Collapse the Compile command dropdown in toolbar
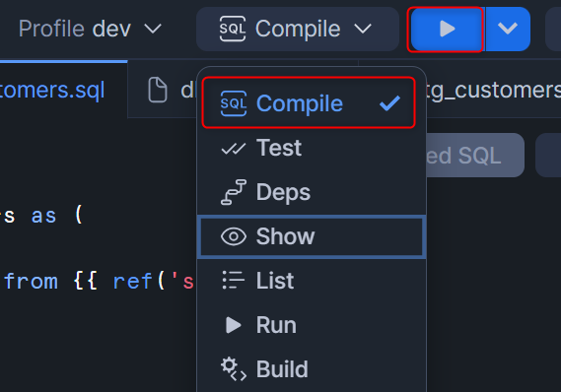Image resolution: width=561 pixels, height=392 pixels. coord(297,29)
